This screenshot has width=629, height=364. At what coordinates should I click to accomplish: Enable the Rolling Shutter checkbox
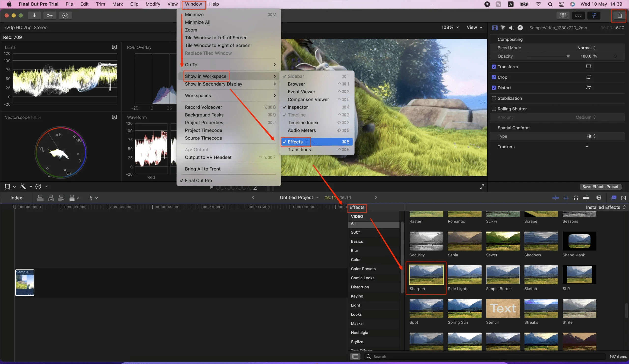pos(494,109)
